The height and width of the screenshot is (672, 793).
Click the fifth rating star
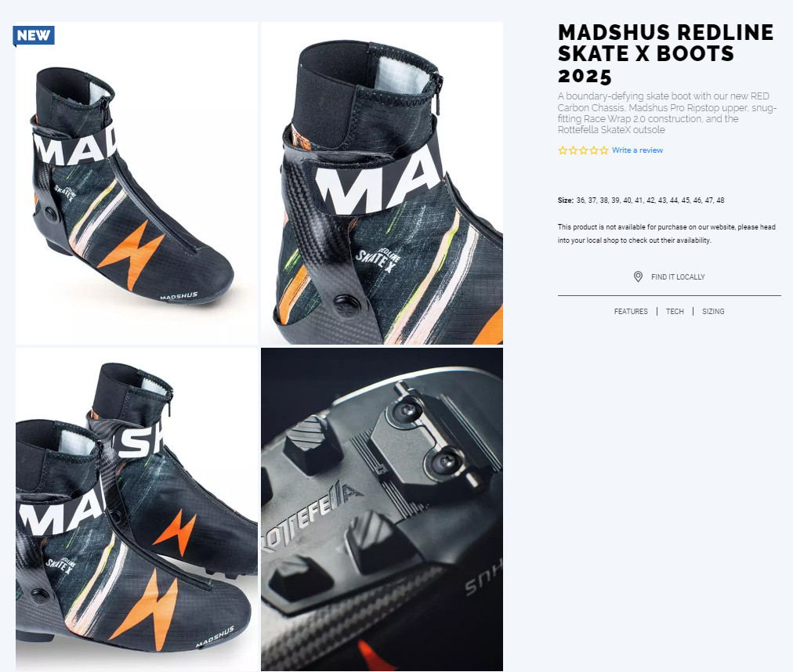[604, 150]
